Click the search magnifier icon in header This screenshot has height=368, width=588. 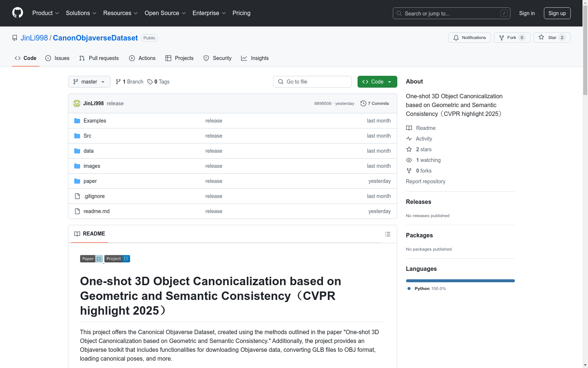(399, 13)
